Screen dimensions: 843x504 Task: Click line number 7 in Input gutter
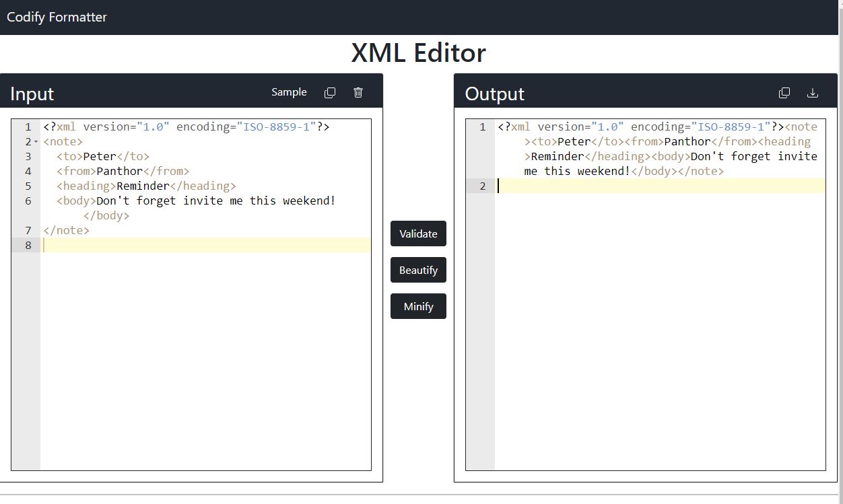point(28,230)
